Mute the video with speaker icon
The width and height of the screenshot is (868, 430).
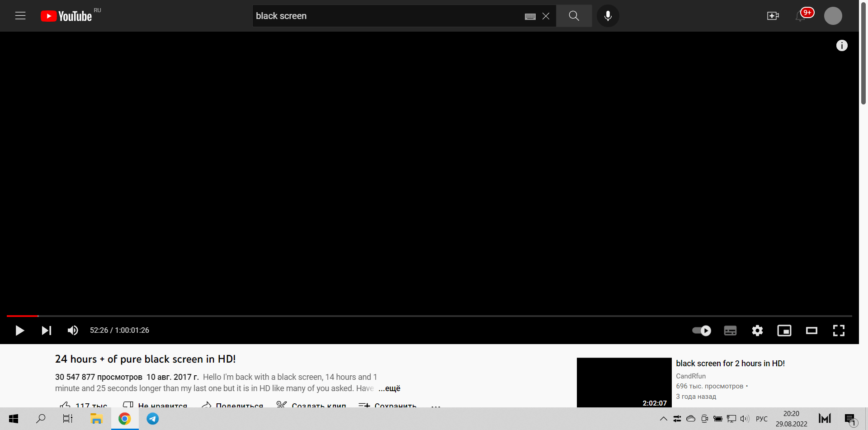point(73,331)
